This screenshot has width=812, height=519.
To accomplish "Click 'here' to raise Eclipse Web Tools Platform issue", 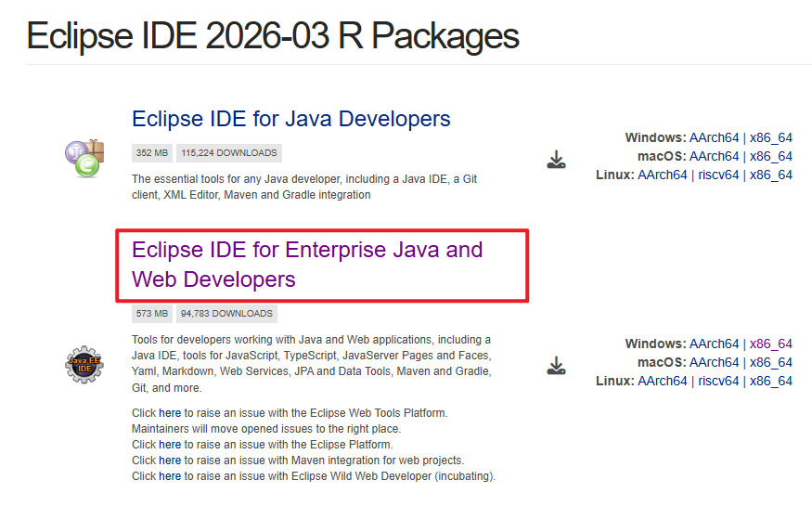I will tap(170, 412).
